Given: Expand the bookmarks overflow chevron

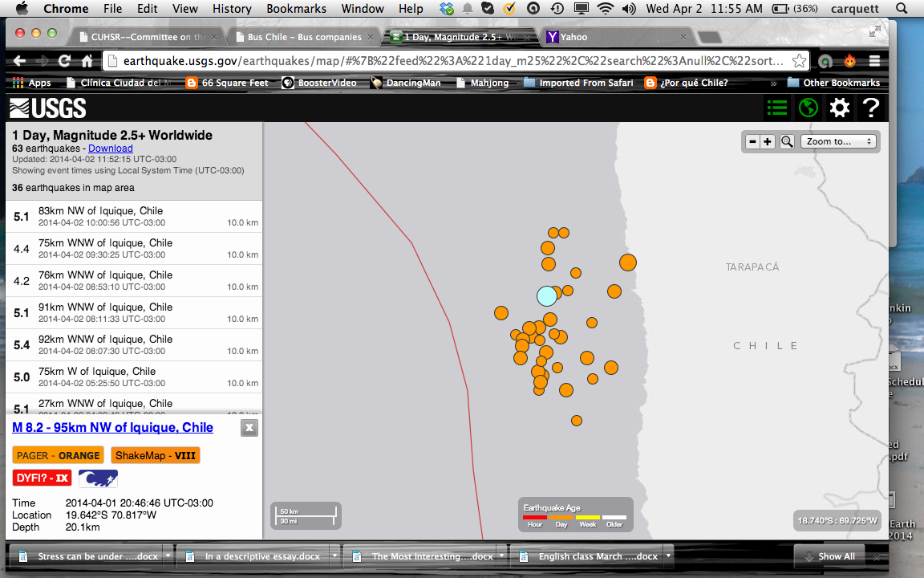Looking at the screenshot, I should [774, 83].
